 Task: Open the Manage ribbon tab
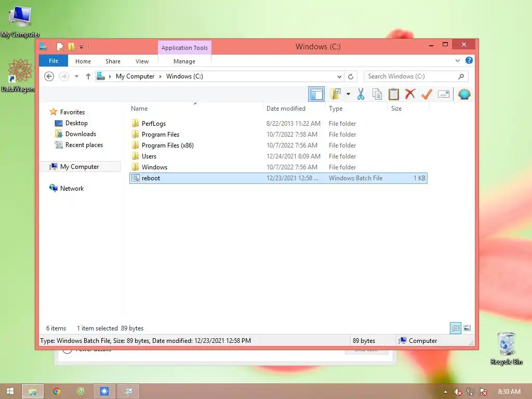click(x=184, y=61)
